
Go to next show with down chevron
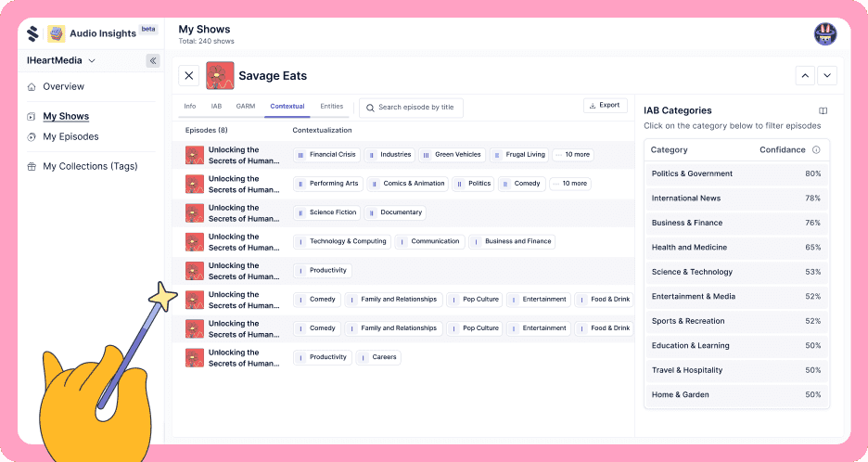[826, 76]
